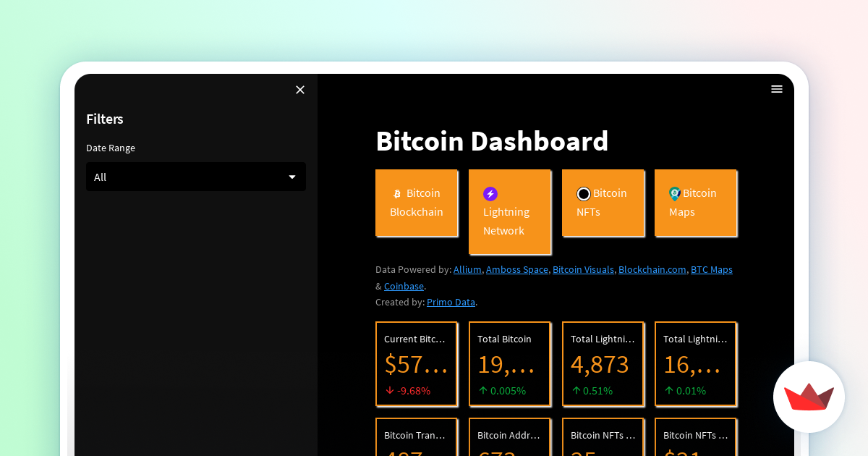The height and width of the screenshot is (456, 868).
Task: Follow the Amboss Space link
Action: (516, 269)
